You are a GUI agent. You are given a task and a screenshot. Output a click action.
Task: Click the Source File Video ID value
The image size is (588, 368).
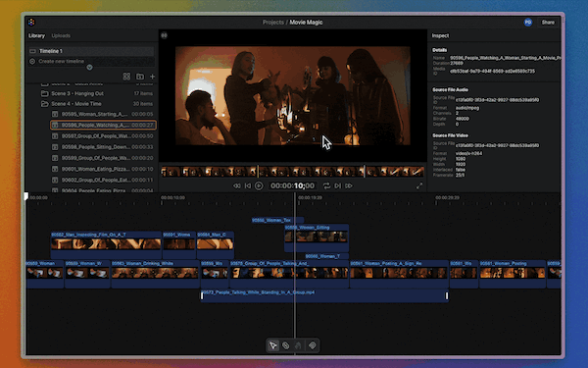(x=497, y=145)
